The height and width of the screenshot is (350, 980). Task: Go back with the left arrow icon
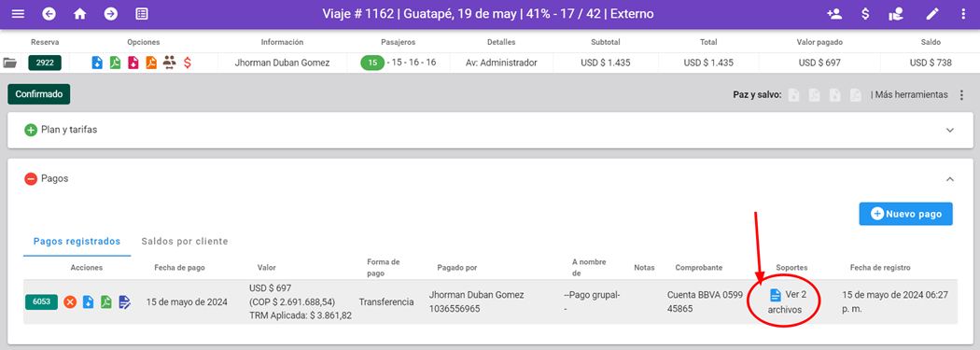coord(49,14)
